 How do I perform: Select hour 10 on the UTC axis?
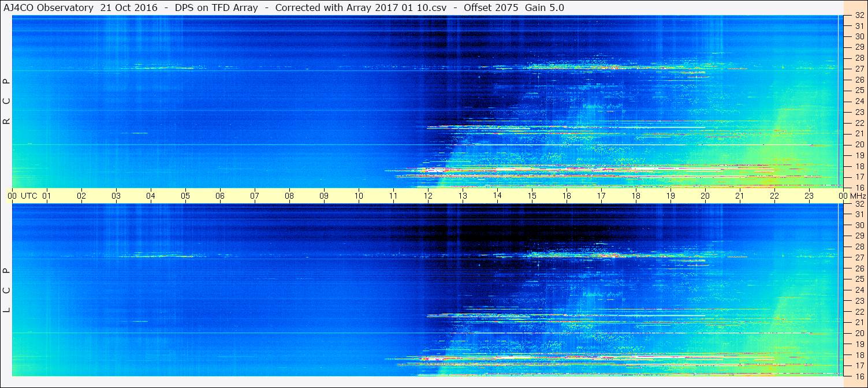point(359,196)
